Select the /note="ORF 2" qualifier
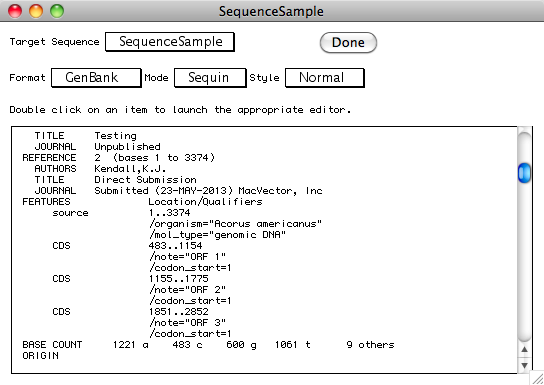The height and width of the screenshot is (385, 544). click(187, 290)
